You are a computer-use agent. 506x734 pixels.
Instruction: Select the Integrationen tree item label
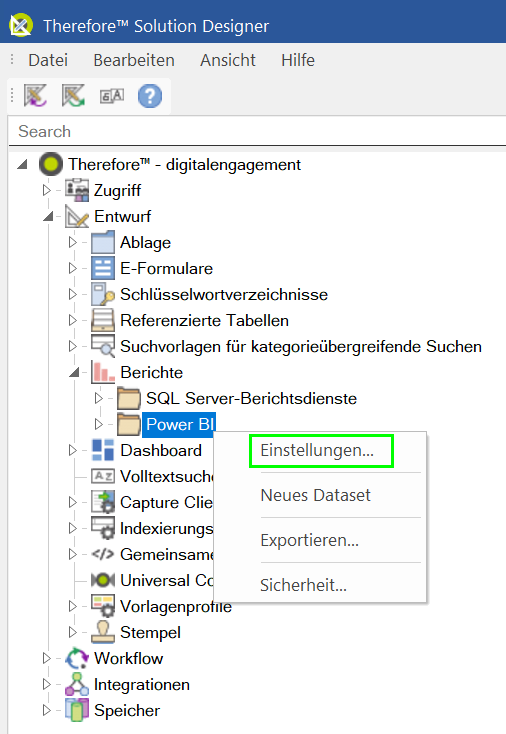142,684
